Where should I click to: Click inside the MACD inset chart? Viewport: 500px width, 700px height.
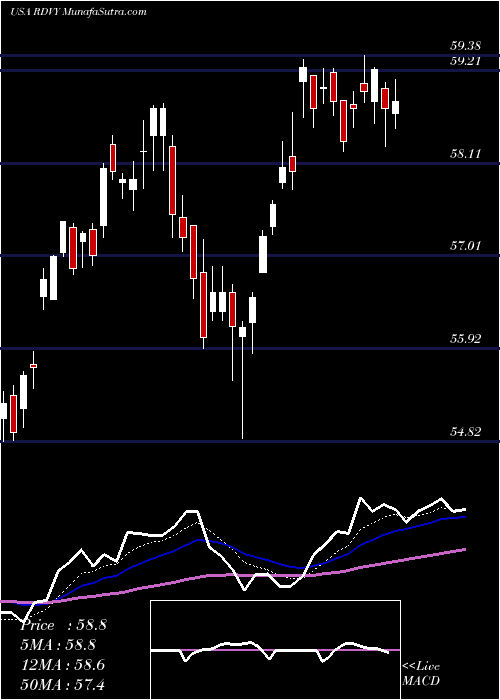[x=275, y=650]
